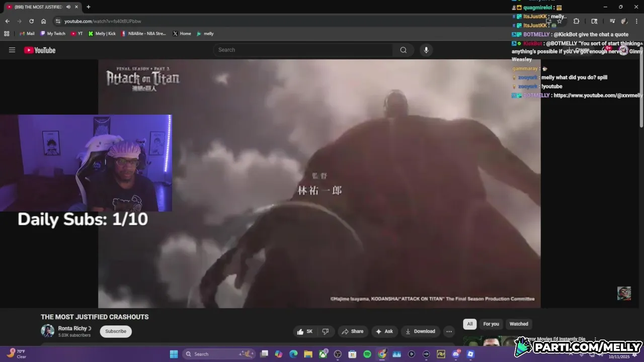Open the weather widget showing 70°F
Viewport: 644px width, 362px height.
(16, 354)
